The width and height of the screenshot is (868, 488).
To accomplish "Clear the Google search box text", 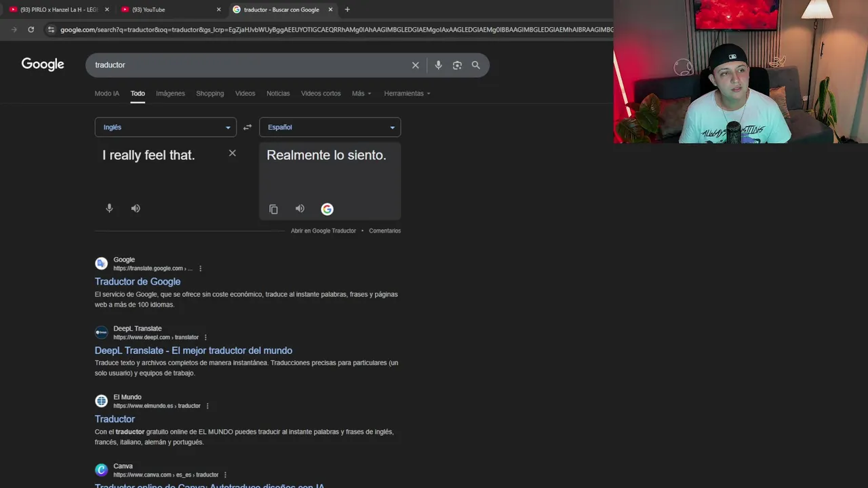I will click(x=415, y=65).
